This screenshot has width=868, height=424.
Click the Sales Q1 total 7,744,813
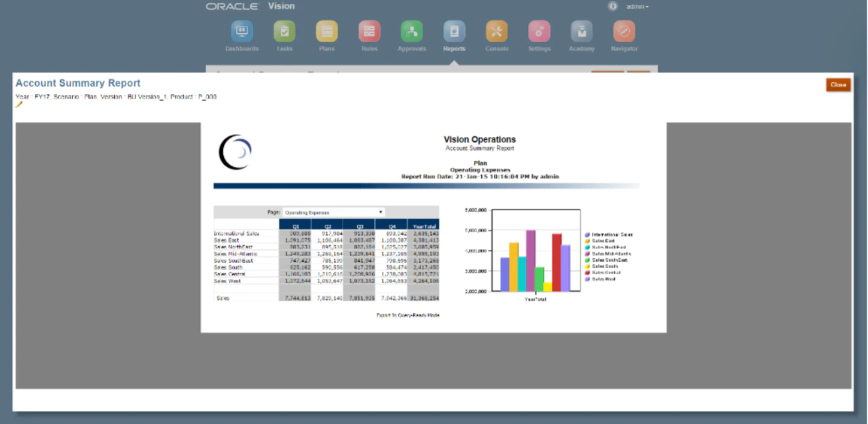pyautogui.click(x=297, y=298)
